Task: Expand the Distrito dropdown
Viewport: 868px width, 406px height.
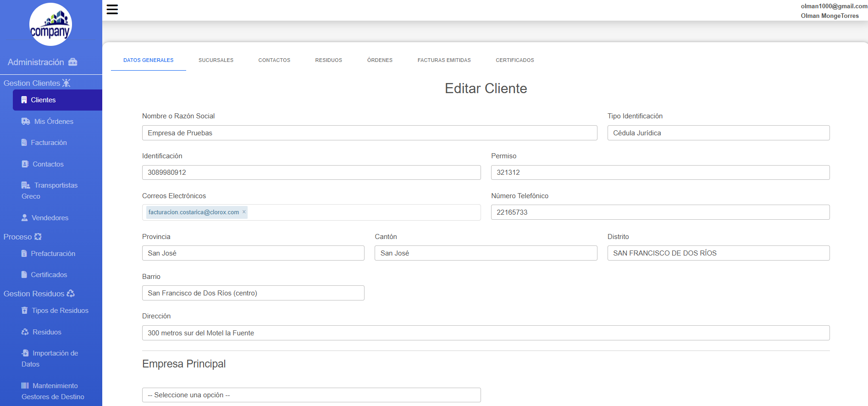Action: tap(718, 253)
